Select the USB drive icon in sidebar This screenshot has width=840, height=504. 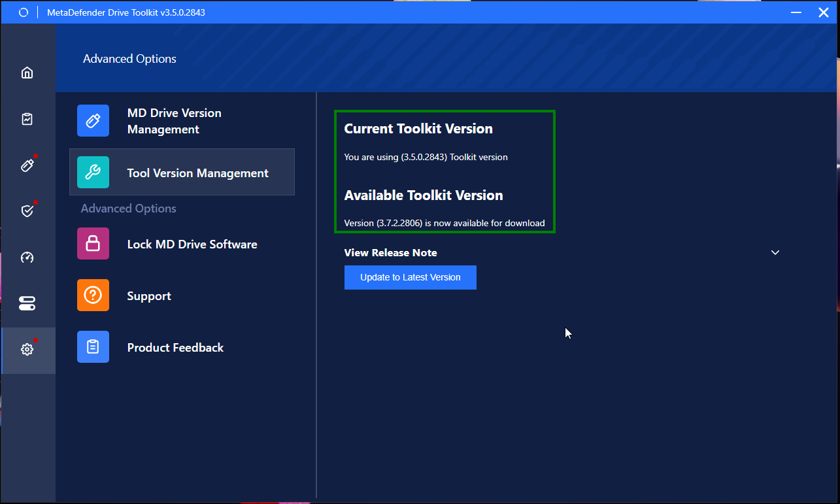click(x=27, y=165)
